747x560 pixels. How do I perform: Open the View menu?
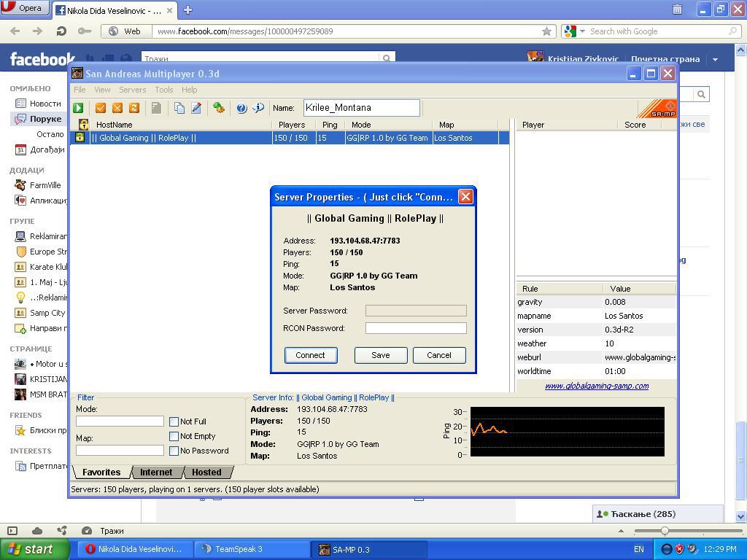(102, 90)
